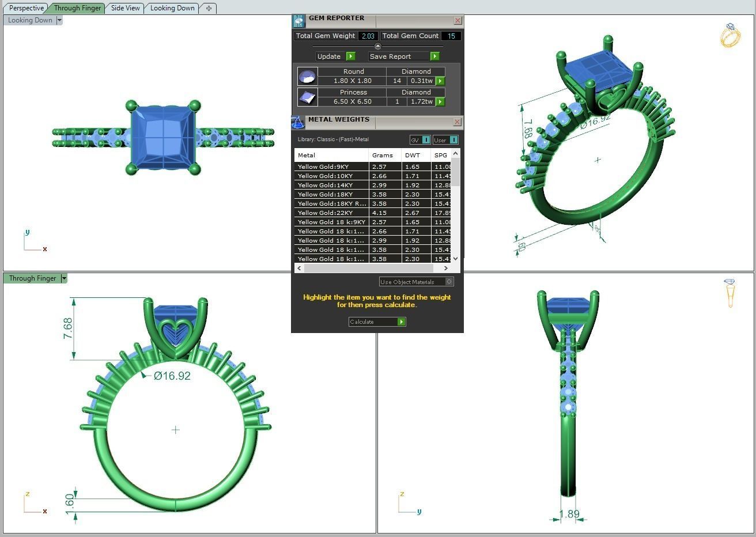This screenshot has height=537, width=756.
Task: Click the 4.15 grams value for 22KY
Action: tap(379, 213)
